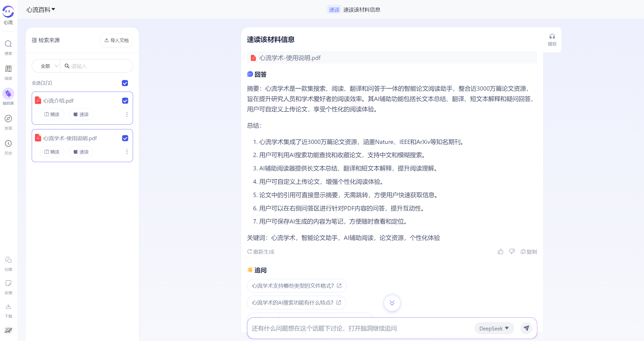Click the 下载 download icon
644x341 pixels.
click(x=8, y=307)
